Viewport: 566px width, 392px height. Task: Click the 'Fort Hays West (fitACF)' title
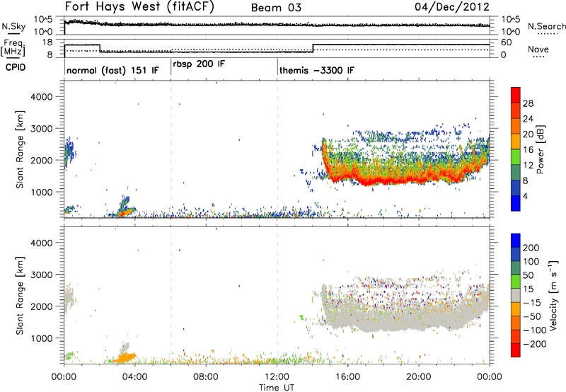(x=139, y=7)
